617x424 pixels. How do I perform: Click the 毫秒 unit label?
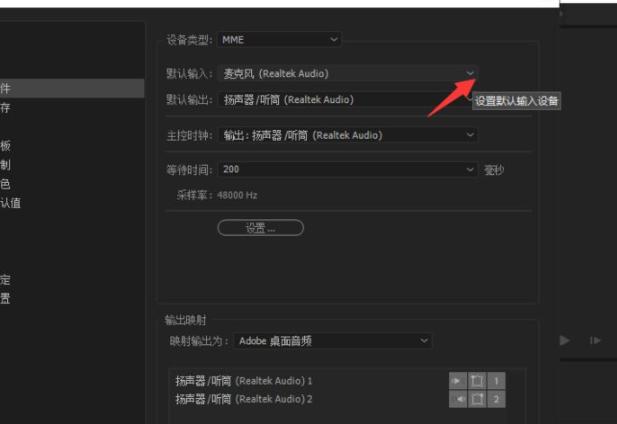494,170
